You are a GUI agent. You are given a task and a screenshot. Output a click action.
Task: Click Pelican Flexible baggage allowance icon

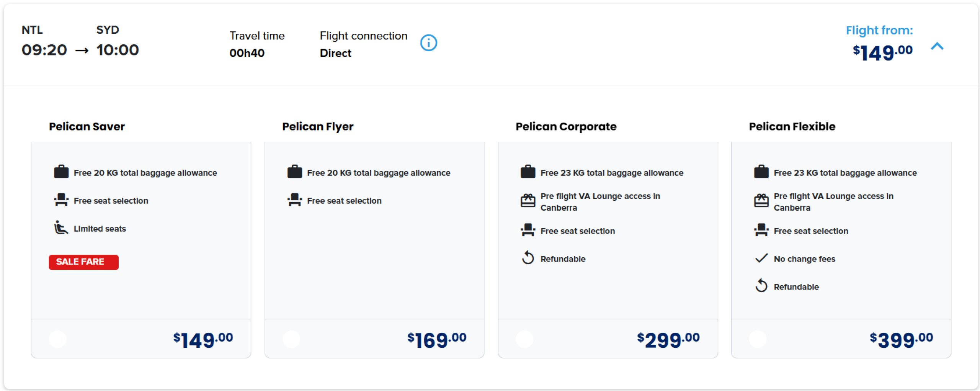point(761,172)
